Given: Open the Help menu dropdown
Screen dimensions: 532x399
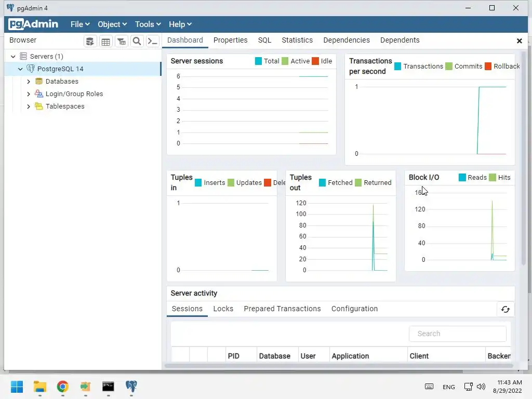Looking at the screenshot, I should pos(180,24).
